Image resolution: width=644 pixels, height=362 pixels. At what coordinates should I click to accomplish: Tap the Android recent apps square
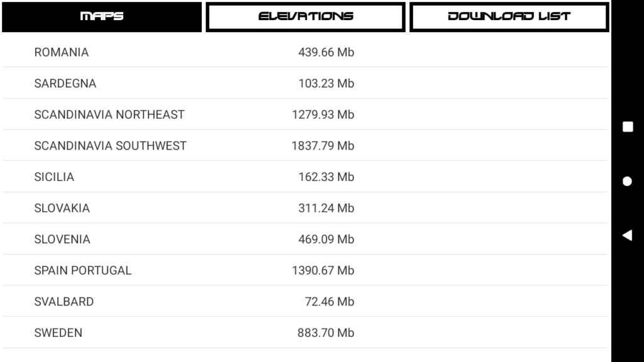click(628, 127)
